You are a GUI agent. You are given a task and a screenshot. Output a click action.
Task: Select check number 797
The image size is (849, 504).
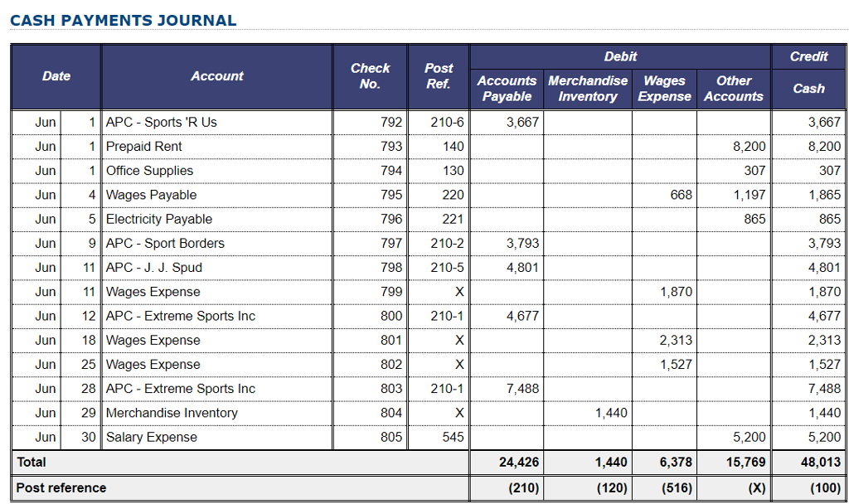(391, 244)
